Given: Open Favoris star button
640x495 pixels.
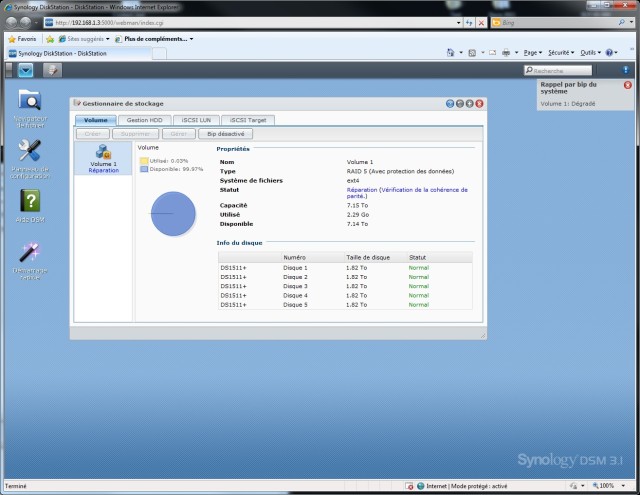Looking at the screenshot, I should pyautogui.click(x=22, y=39).
